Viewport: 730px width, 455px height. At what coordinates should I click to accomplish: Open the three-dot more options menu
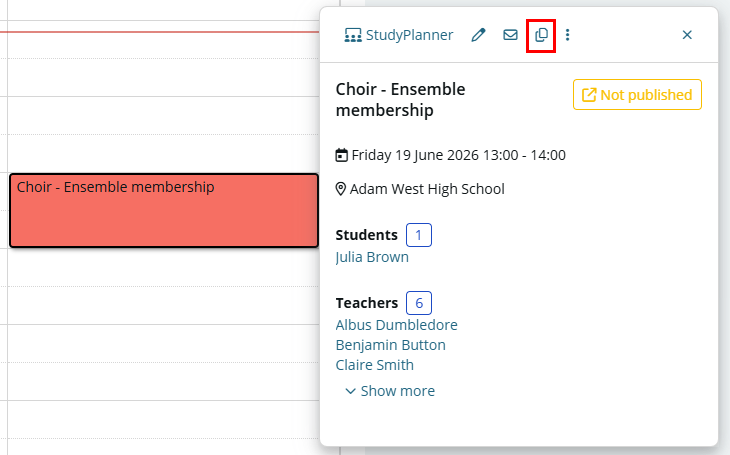567,35
